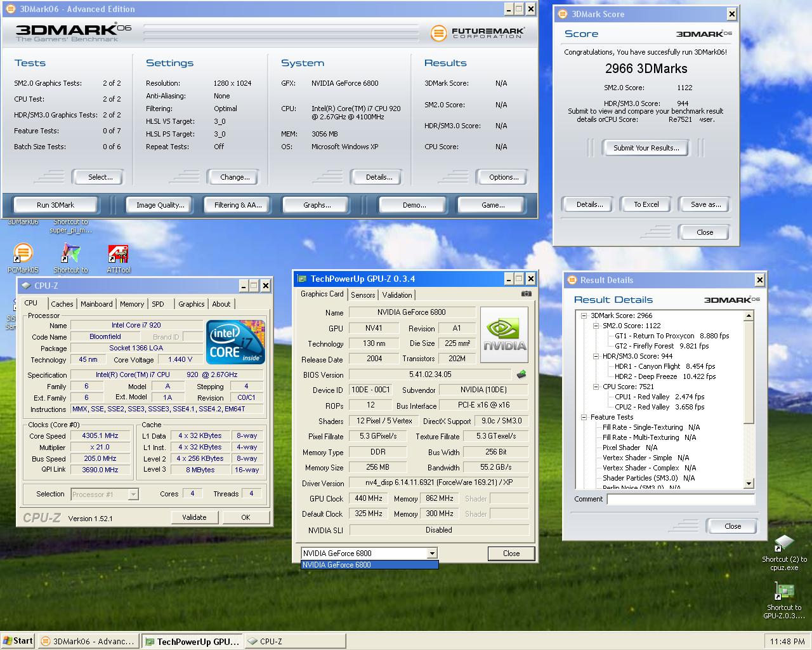Export score with To Excel
The width and height of the screenshot is (812, 650).
pos(646,204)
